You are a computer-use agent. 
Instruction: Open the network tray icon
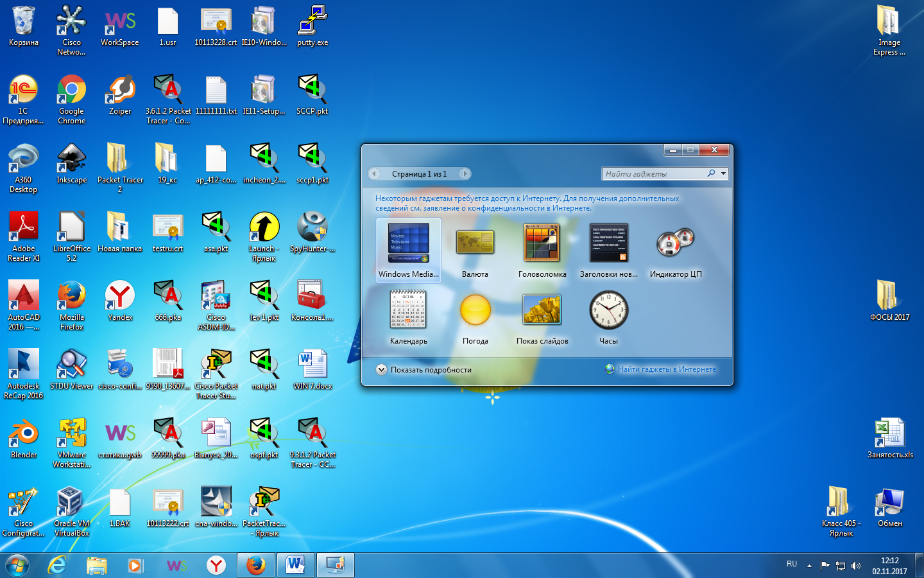tap(841, 566)
